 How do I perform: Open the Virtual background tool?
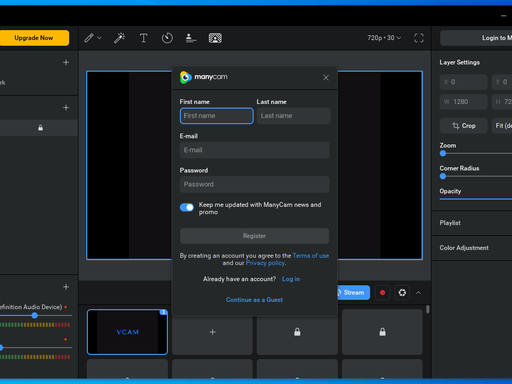pyautogui.click(x=215, y=38)
